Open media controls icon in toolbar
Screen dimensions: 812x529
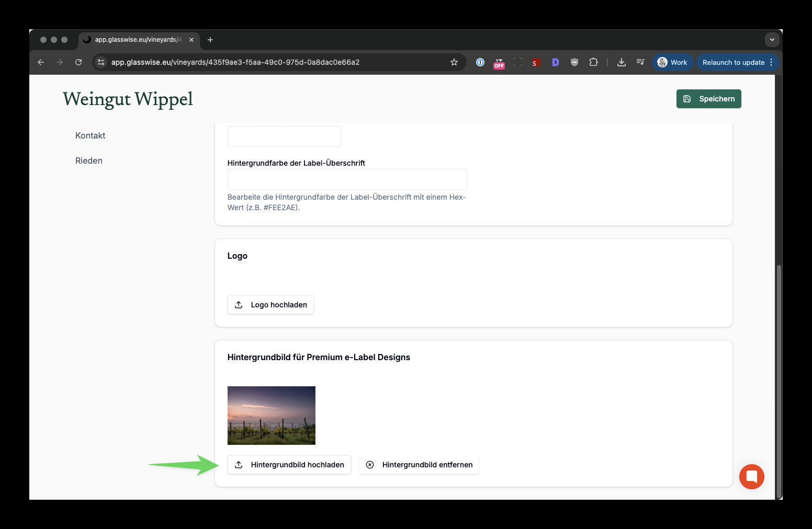tap(640, 62)
